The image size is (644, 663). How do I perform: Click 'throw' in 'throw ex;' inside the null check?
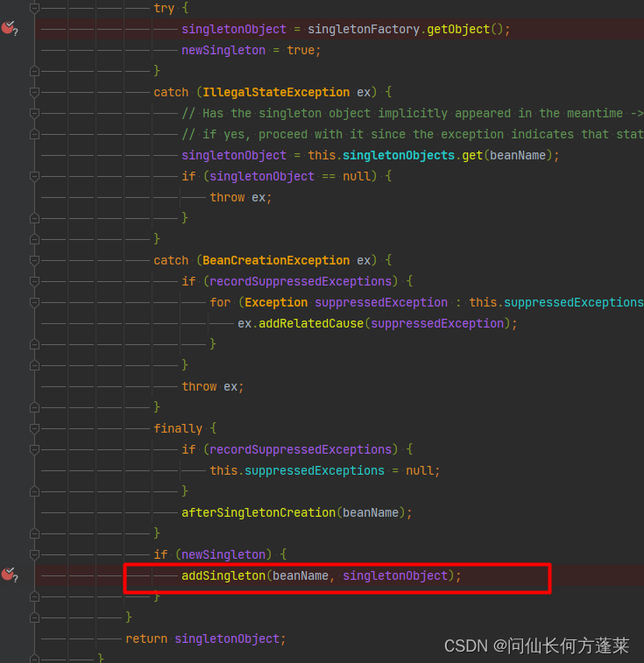point(227,197)
